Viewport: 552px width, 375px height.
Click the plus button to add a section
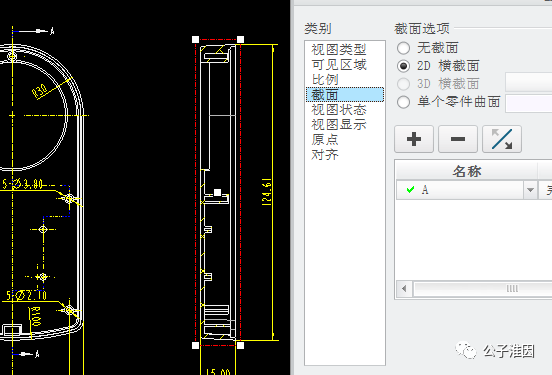point(414,139)
